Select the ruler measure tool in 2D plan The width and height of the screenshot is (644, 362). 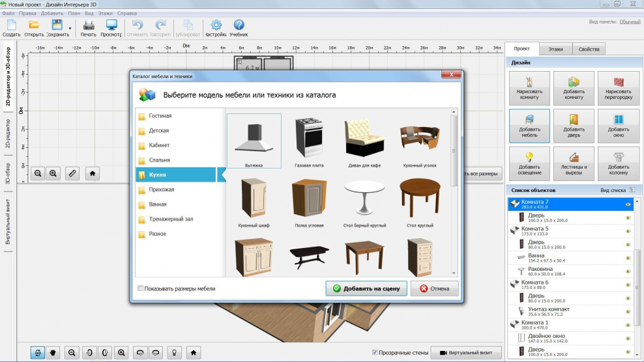[x=72, y=173]
